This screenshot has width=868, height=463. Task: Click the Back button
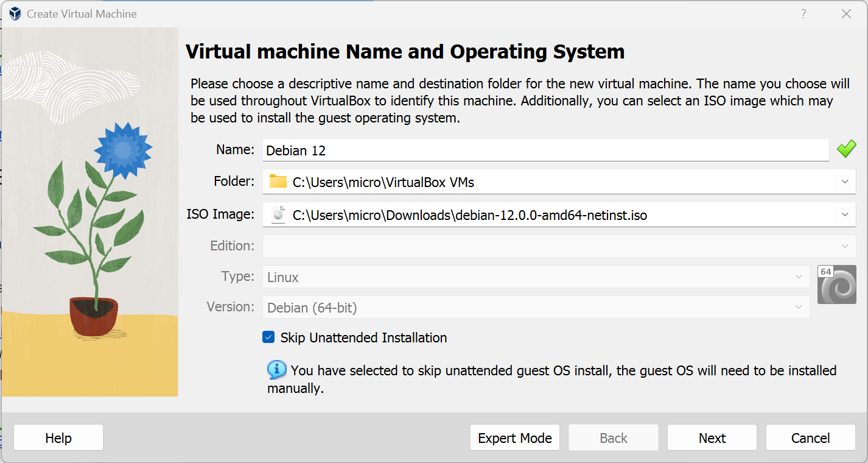tap(614, 438)
